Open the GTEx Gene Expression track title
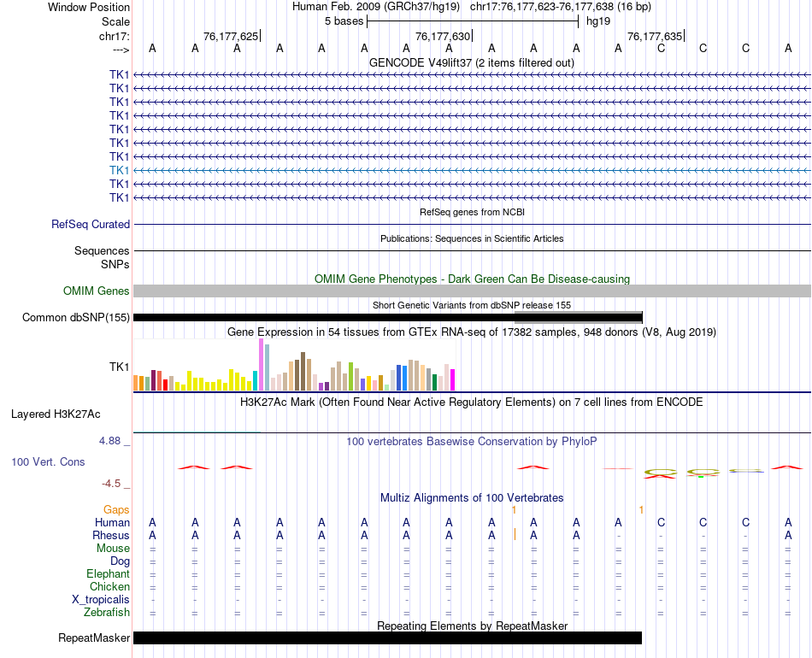The image size is (812, 658). pos(472,332)
